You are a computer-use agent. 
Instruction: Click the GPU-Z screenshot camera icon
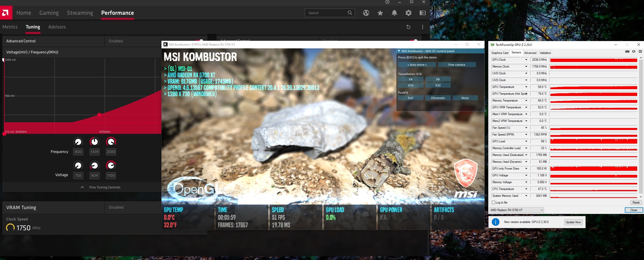click(x=627, y=51)
